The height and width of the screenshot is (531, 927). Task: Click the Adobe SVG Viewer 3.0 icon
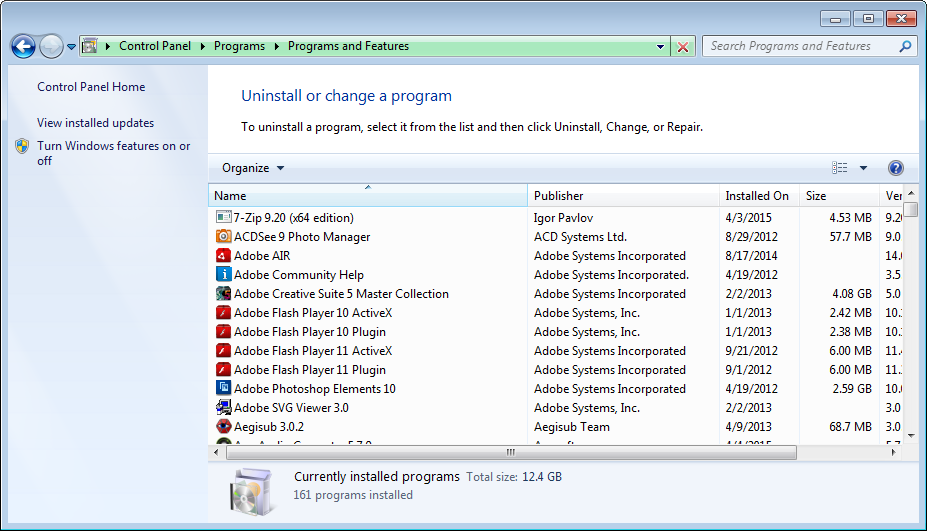[223, 407]
